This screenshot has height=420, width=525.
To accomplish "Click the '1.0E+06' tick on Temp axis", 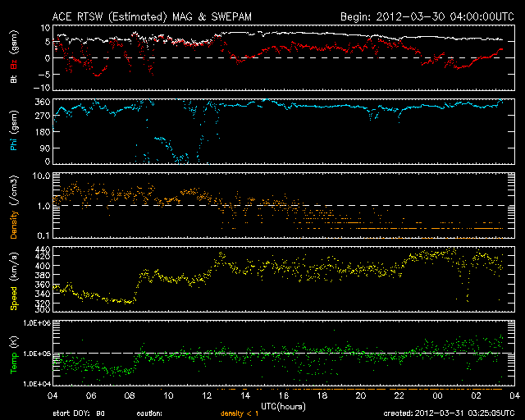I will tap(37, 323).
